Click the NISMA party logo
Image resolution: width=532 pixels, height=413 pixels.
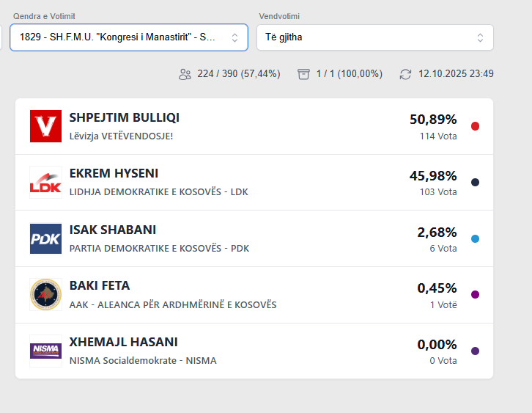(x=45, y=351)
